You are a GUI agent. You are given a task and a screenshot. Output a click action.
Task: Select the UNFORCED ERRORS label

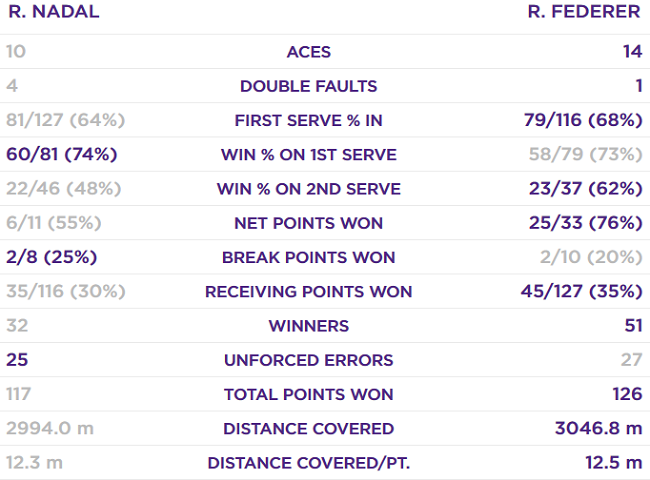[308, 360]
